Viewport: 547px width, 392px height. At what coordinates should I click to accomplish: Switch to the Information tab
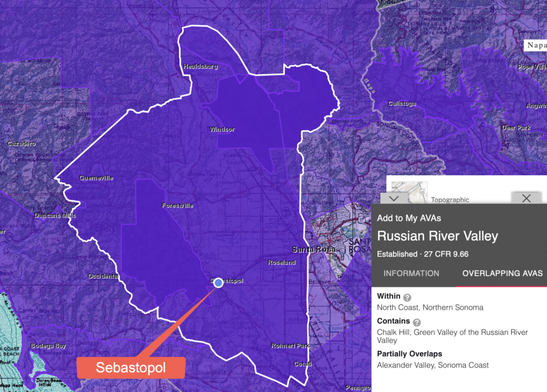[x=411, y=273]
